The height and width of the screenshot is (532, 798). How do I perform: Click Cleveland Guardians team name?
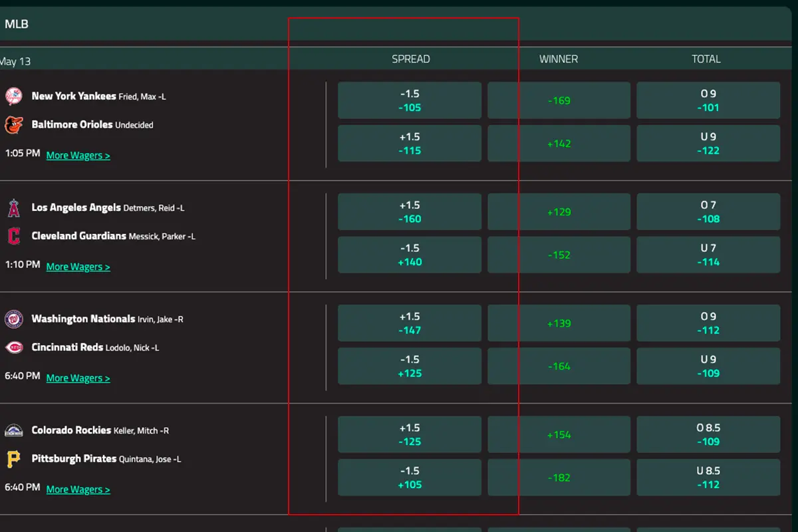coord(78,235)
